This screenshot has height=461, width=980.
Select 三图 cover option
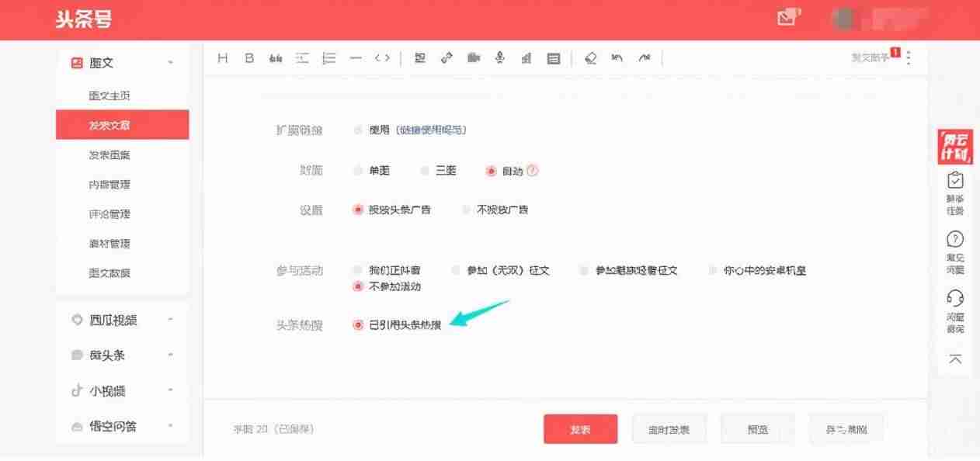click(x=425, y=171)
